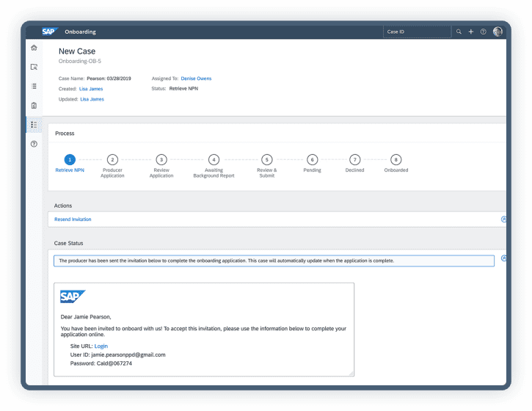The image size is (532, 411).
Task: Open the user avatar profile menu
Action: [x=498, y=32]
